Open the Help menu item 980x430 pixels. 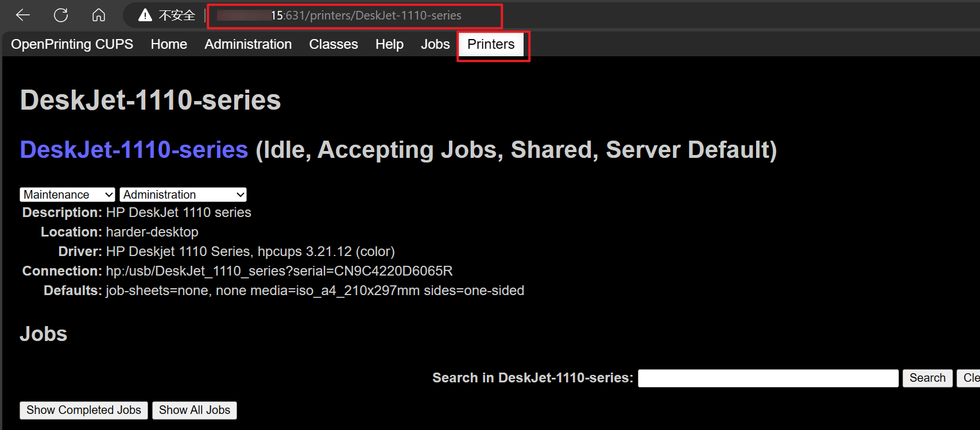(389, 44)
